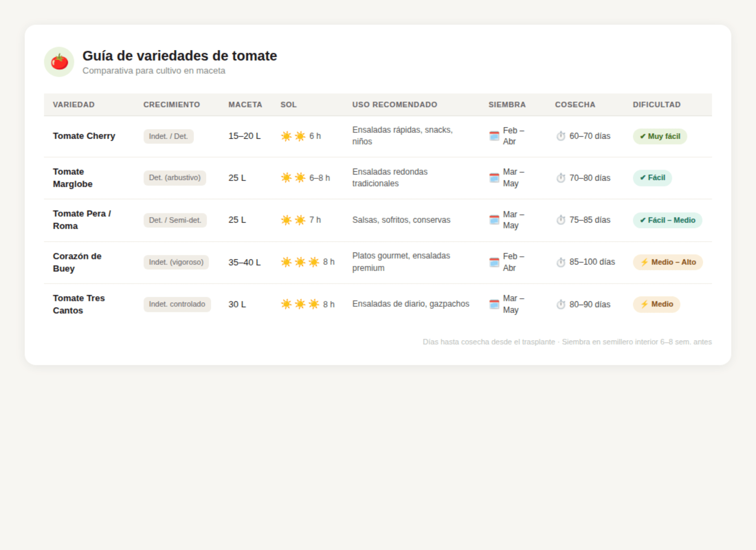The image size is (756, 550).
Task: Click the tomato logo icon in header
Action: tap(59, 62)
